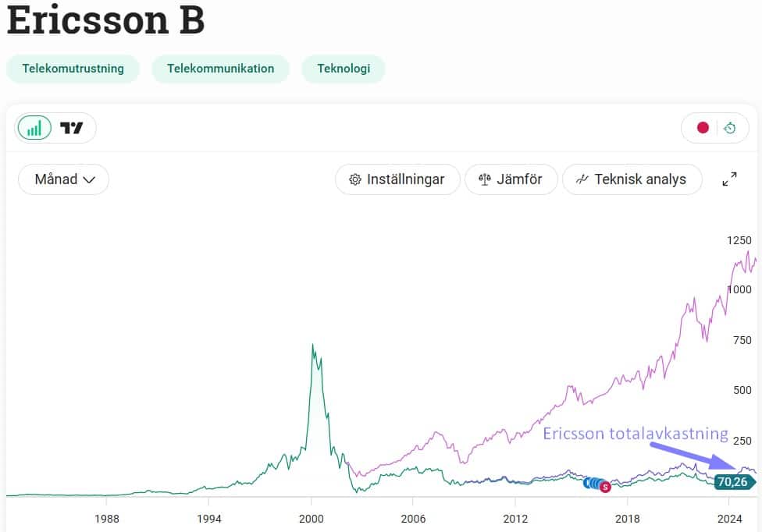The height and width of the screenshot is (532, 762).
Task: Select the Telekommunikation tag
Action: [x=220, y=69]
